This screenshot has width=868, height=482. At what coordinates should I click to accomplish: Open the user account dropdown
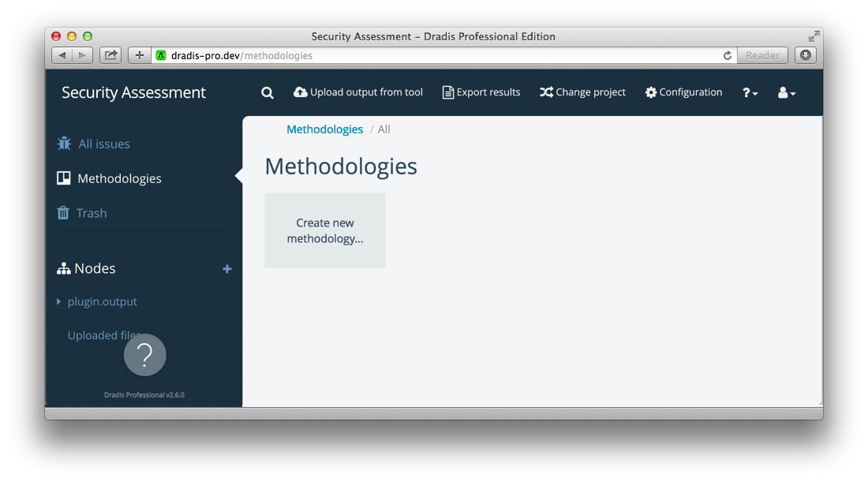[x=785, y=92]
